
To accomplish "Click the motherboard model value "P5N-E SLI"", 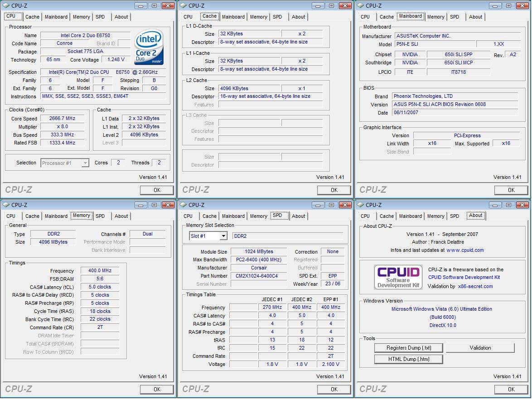I will click(x=435, y=44).
